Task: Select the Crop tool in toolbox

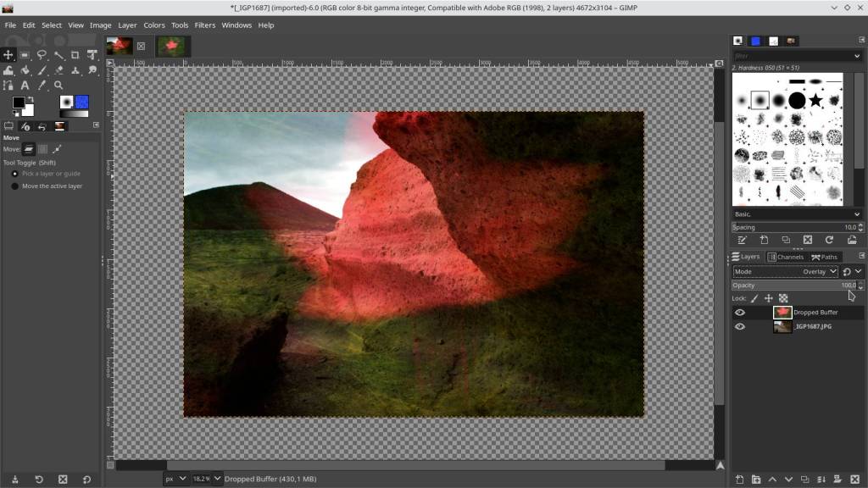Action: point(75,55)
